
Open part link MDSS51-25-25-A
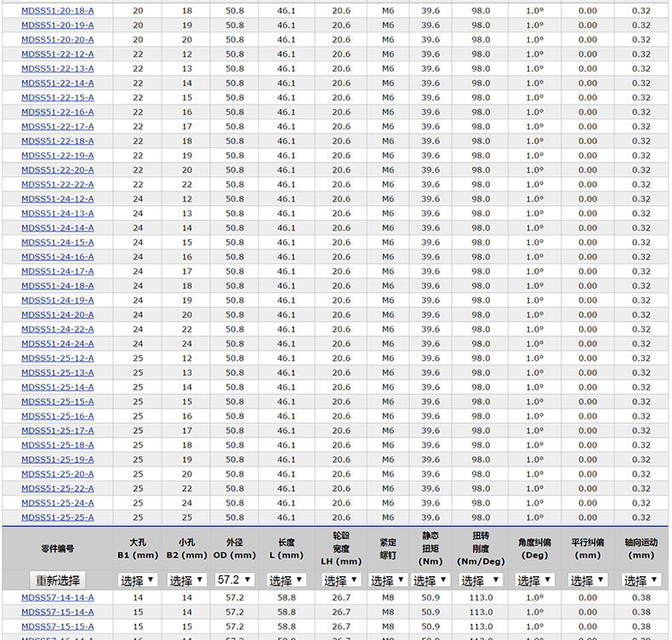click(58, 517)
